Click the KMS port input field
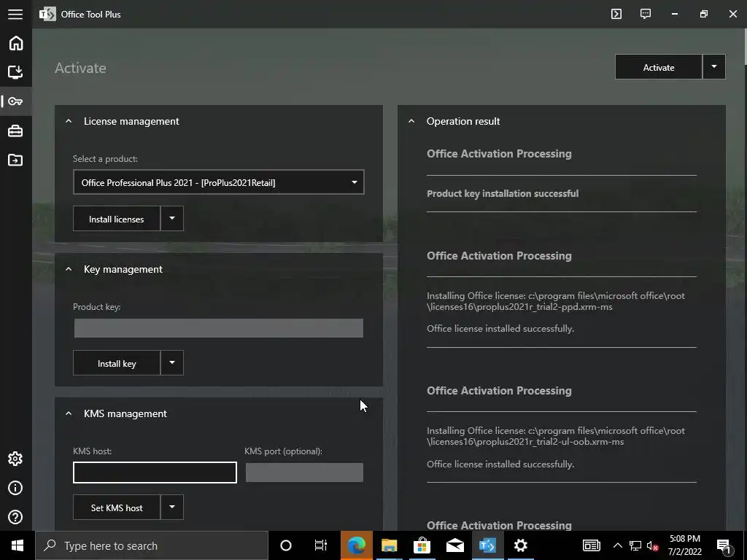This screenshot has width=747, height=560. (304, 472)
